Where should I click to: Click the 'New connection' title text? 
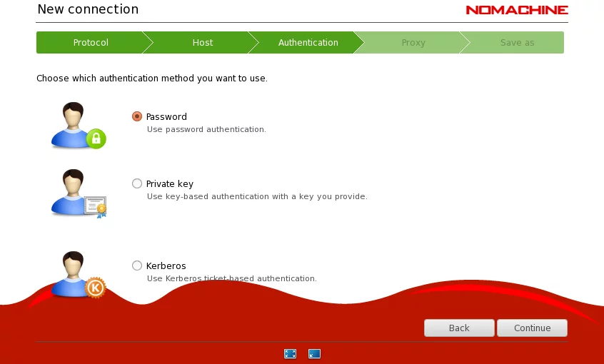(88, 10)
